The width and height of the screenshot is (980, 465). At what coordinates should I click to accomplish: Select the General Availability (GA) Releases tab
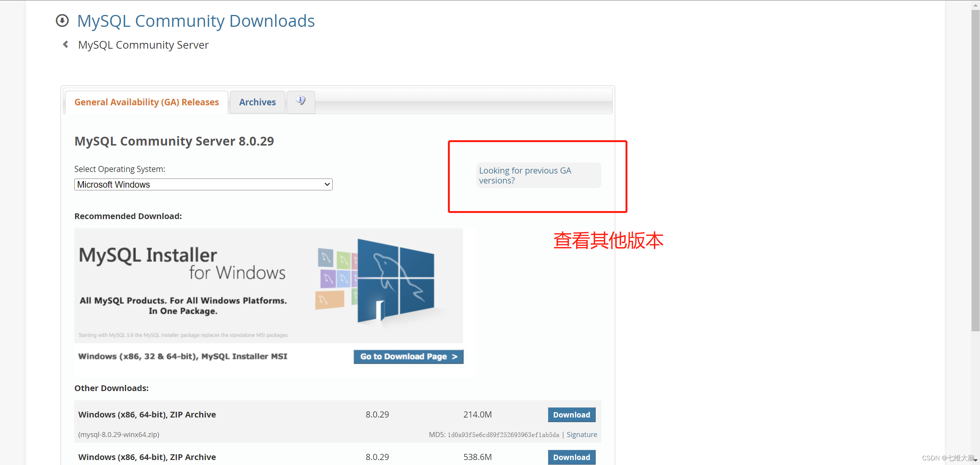tap(146, 102)
